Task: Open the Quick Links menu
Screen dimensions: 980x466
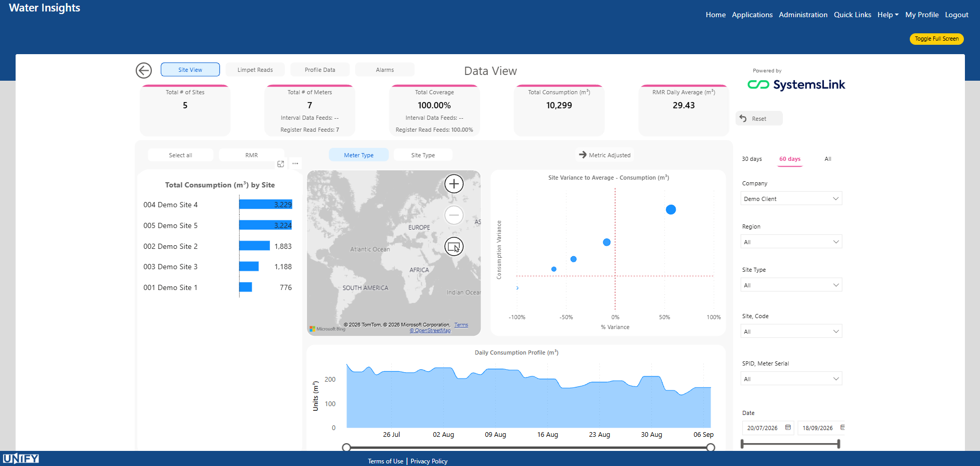Action: tap(853, 15)
